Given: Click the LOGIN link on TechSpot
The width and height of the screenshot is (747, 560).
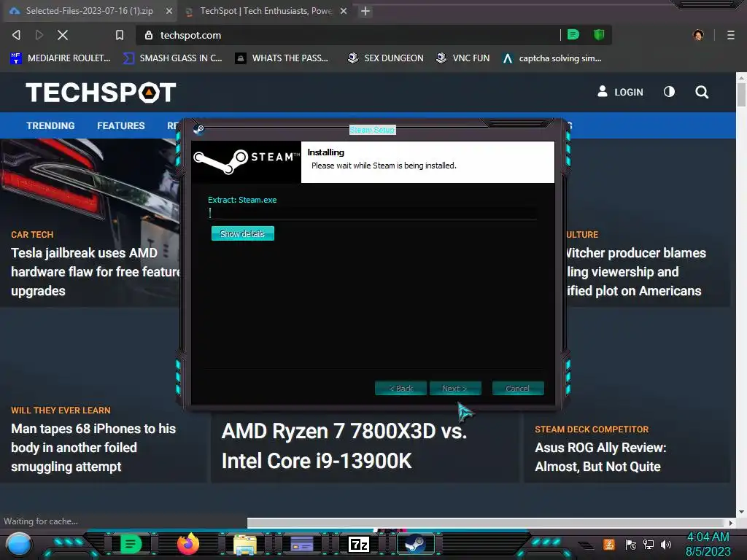Looking at the screenshot, I should pos(620,92).
